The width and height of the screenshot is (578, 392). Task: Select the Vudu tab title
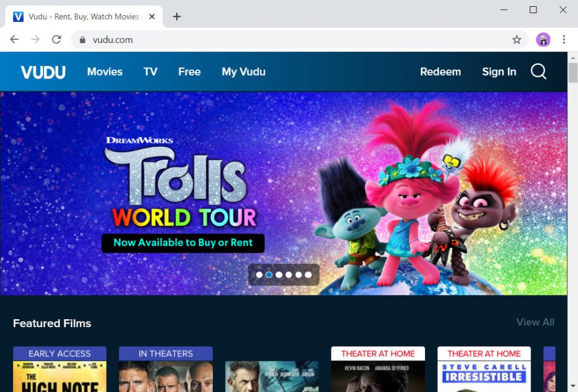[x=84, y=16]
